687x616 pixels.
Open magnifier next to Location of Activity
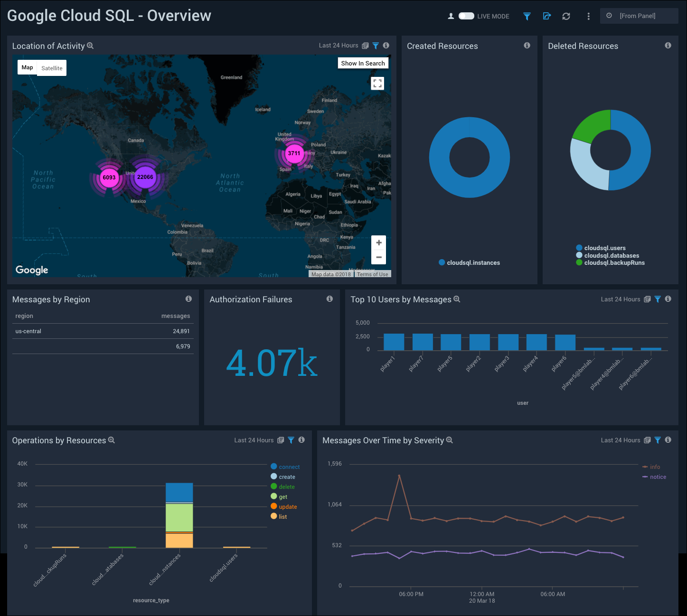coord(90,46)
